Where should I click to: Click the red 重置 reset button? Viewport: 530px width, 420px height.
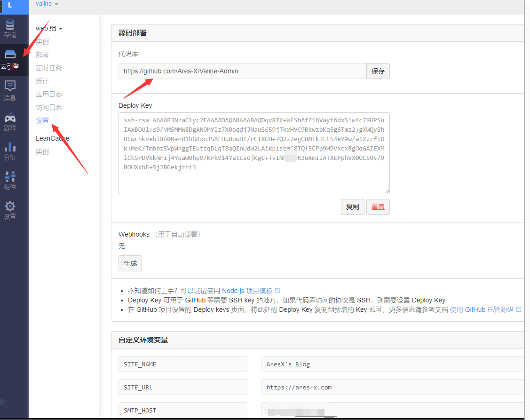click(378, 207)
